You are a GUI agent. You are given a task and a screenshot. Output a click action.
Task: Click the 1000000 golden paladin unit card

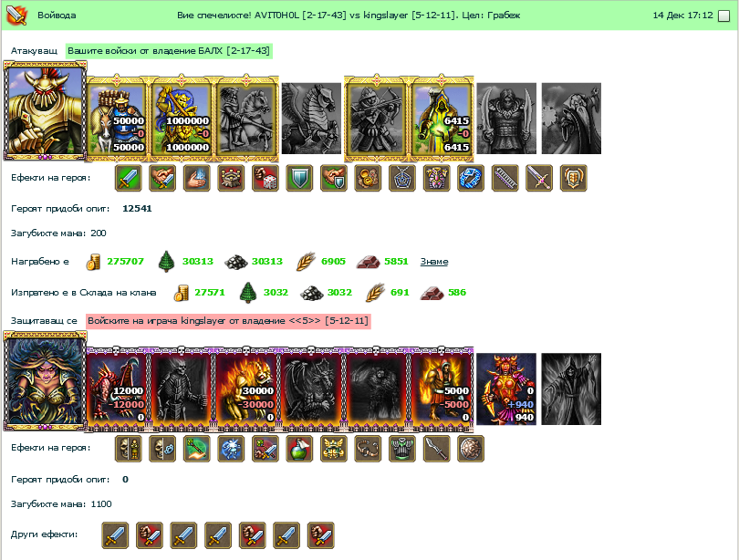182,118
